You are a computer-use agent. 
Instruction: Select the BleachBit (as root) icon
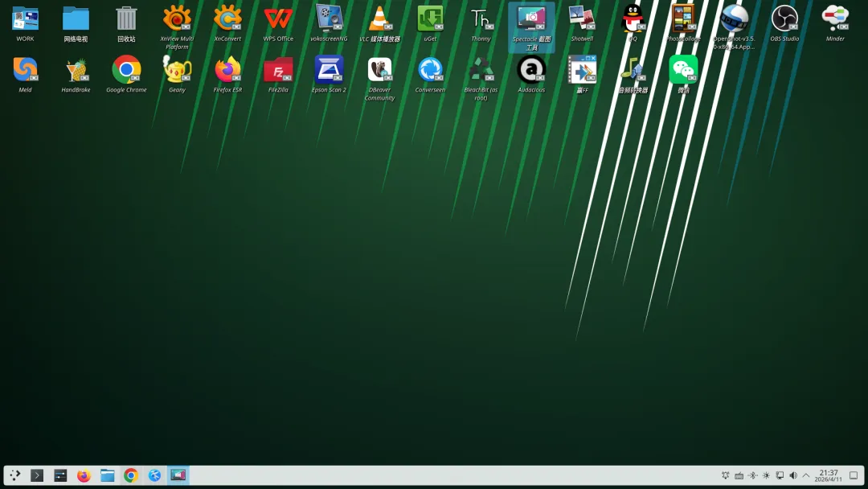(x=481, y=70)
